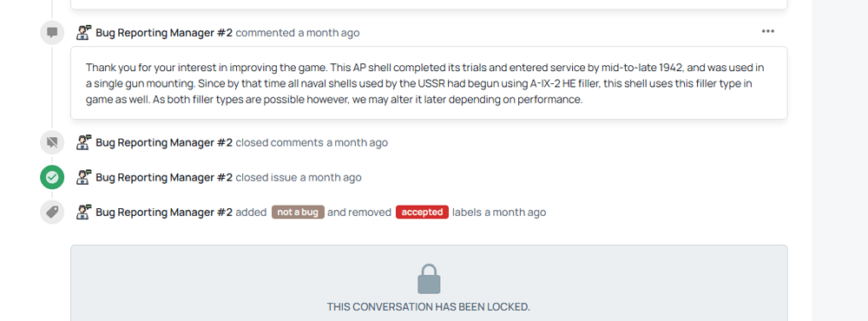Click 'a month ago' timestamp on the comment
Viewport: 868px width, 321px height.
point(329,33)
